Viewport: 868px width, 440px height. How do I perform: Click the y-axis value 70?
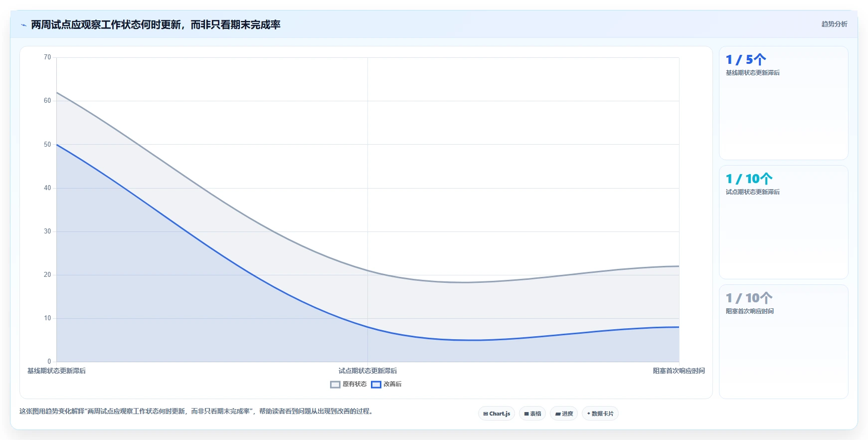pos(47,57)
